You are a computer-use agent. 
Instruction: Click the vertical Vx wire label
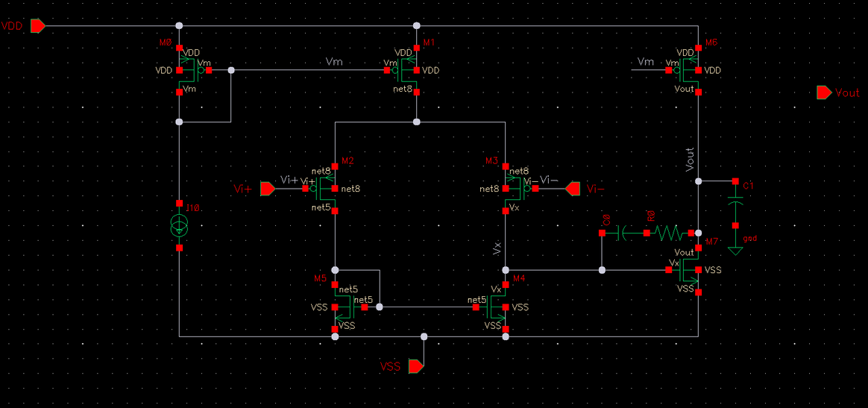pyautogui.click(x=497, y=248)
